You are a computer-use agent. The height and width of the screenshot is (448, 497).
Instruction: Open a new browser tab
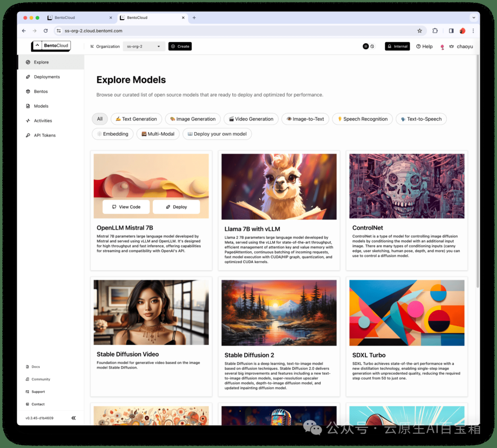point(194,18)
